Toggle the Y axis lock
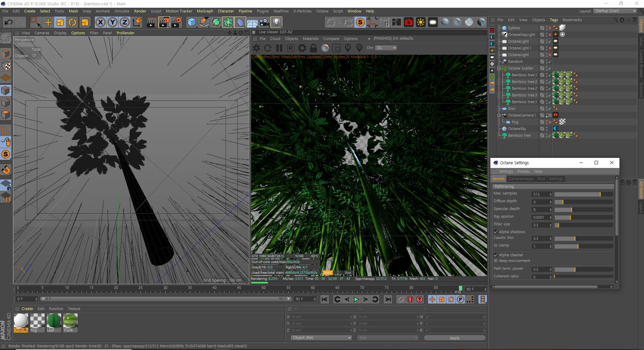 click(112, 23)
